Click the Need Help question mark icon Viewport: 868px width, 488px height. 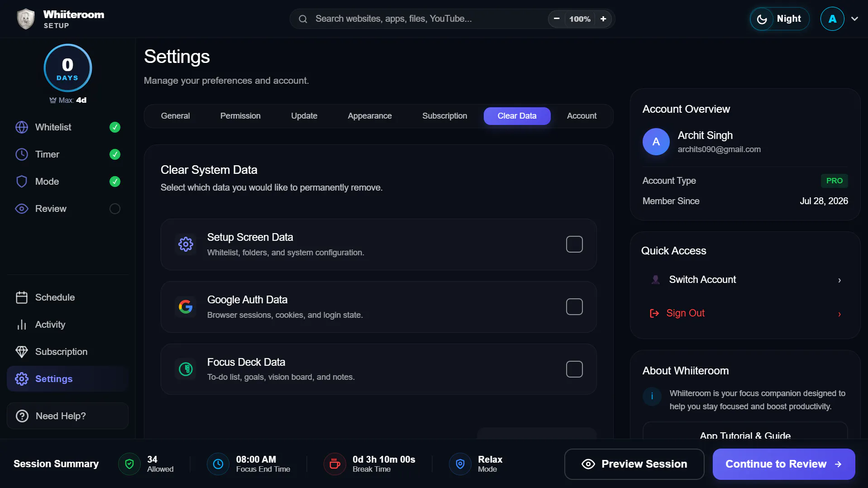tap(22, 416)
